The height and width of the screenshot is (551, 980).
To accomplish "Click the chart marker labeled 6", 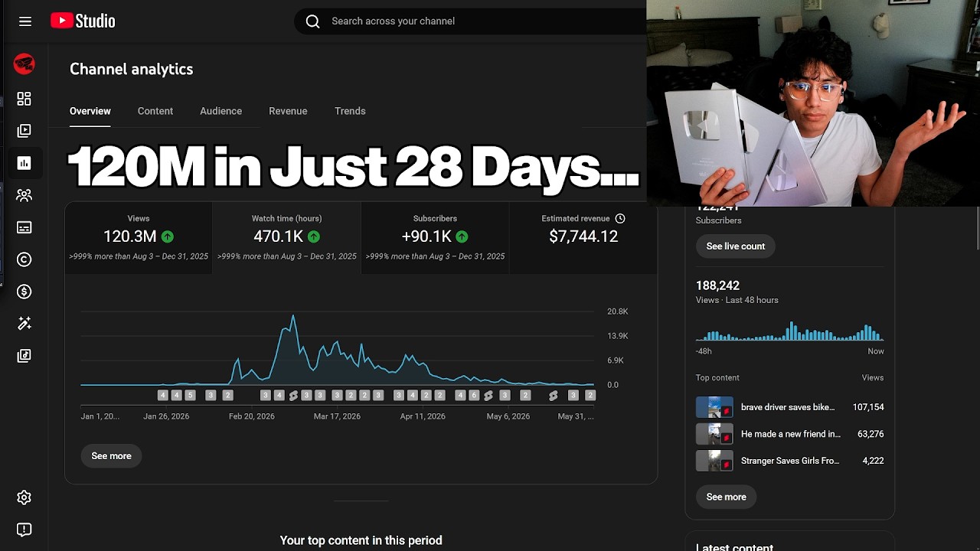I will (x=474, y=396).
